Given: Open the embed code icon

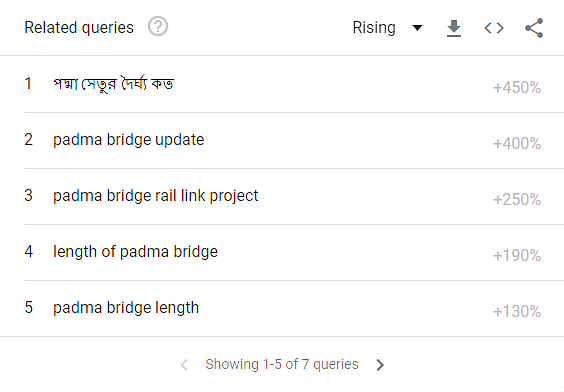Looking at the screenshot, I should pos(494,28).
